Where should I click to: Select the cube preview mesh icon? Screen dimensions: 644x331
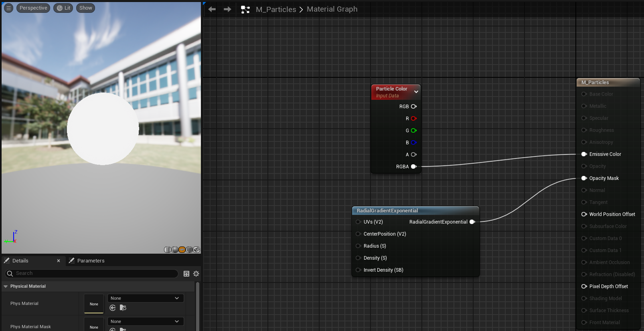pyautogui.click(x=189, y=250)
